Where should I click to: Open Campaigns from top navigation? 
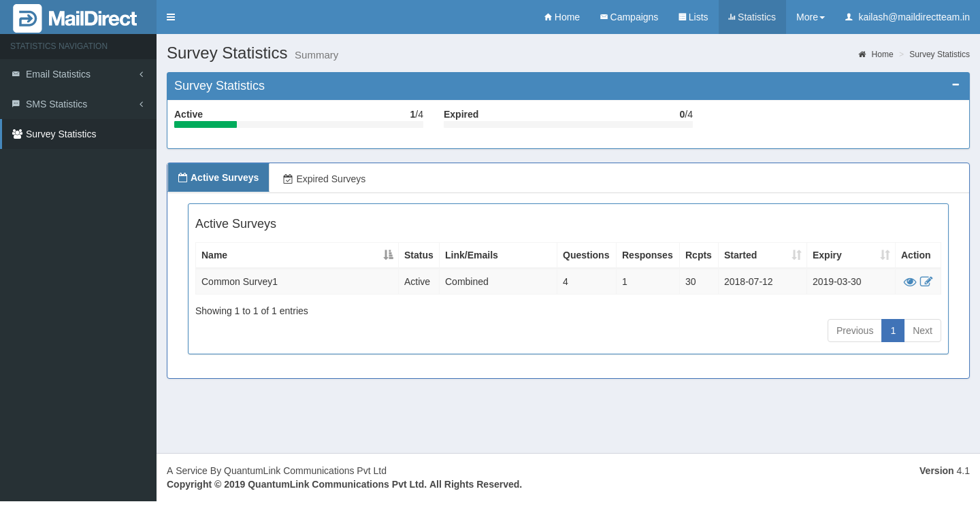629,17
